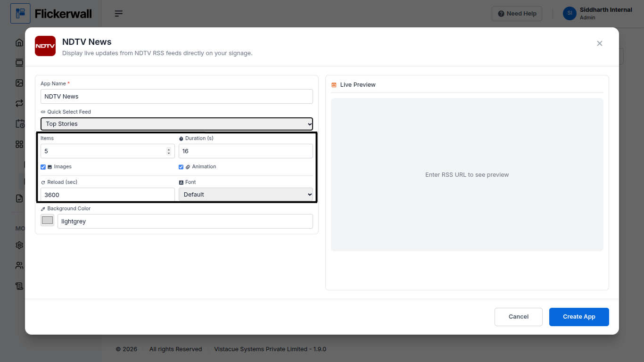Click the Flickerwall logo icon

20,14
